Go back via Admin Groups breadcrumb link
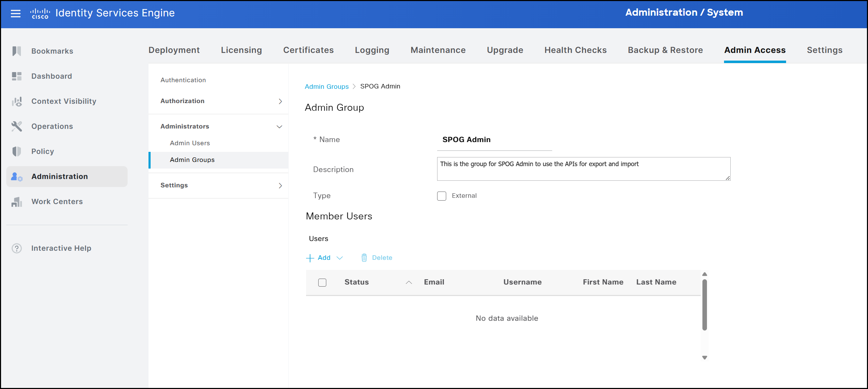The width and height of the screenshot is (868, 389). (326, 86)
